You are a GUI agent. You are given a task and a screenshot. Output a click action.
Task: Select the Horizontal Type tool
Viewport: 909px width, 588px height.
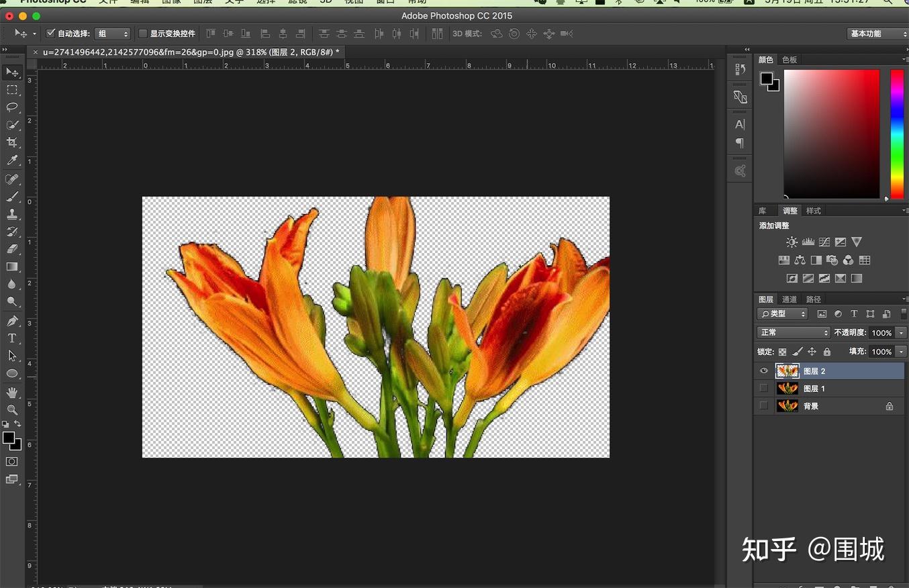[x=12, y=338]
